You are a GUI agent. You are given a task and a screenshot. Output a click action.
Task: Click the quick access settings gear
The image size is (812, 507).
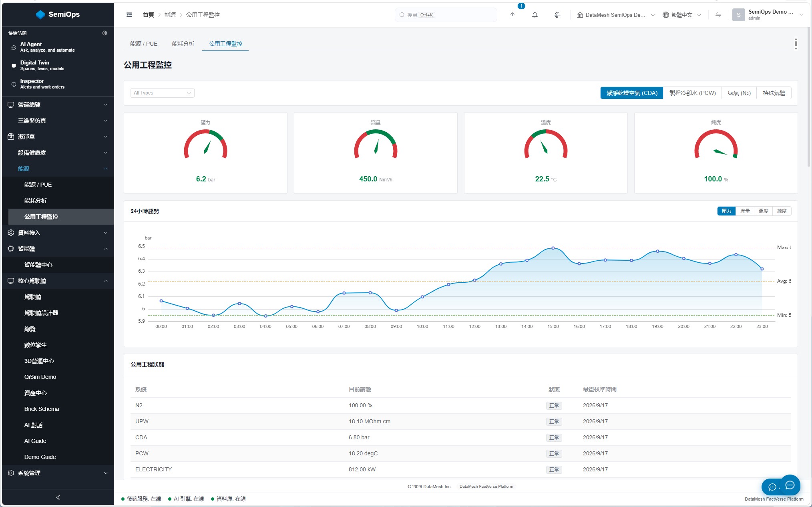pos(105,33)
